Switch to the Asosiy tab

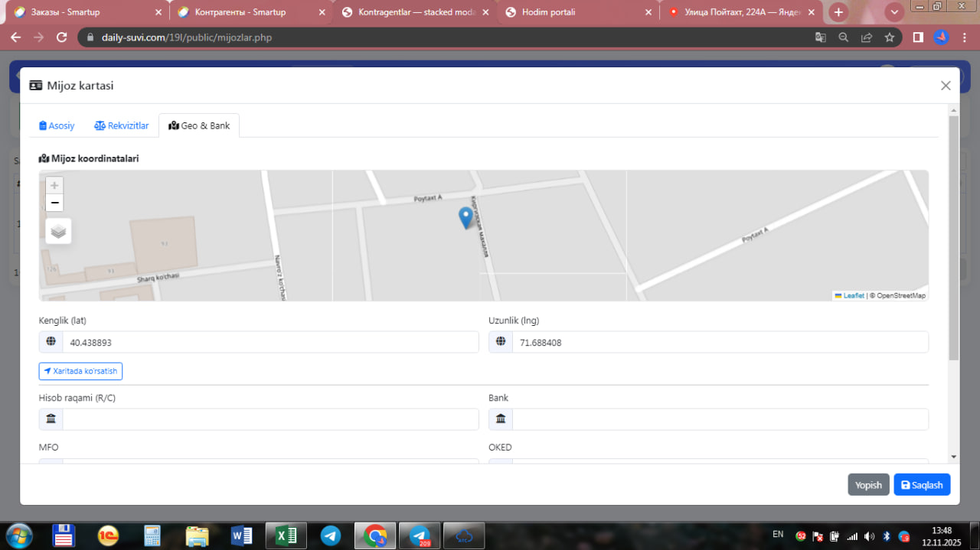point(57,125)
